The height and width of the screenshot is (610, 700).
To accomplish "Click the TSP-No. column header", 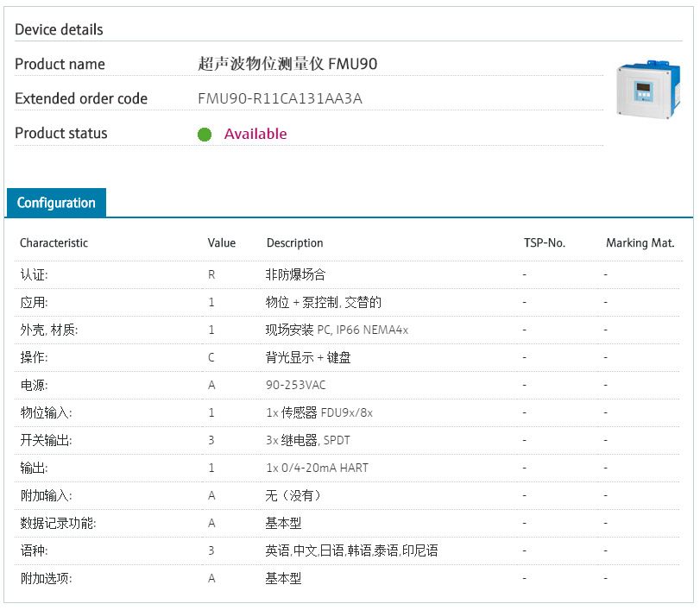I will click(x=544, y=243).
